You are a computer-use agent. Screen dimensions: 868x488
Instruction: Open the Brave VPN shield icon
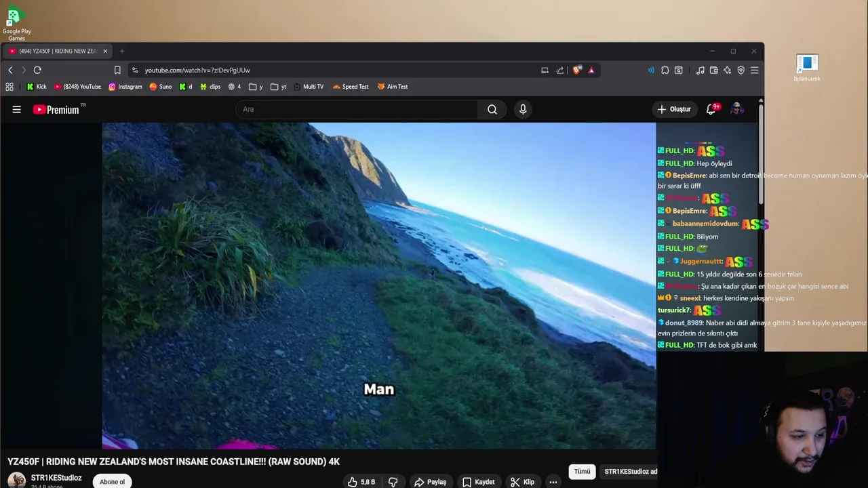[x=741, y=70]
